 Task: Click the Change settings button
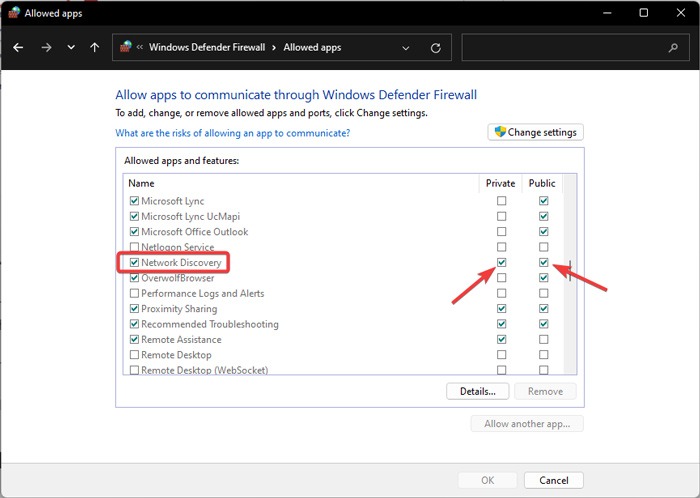[535, 132]
